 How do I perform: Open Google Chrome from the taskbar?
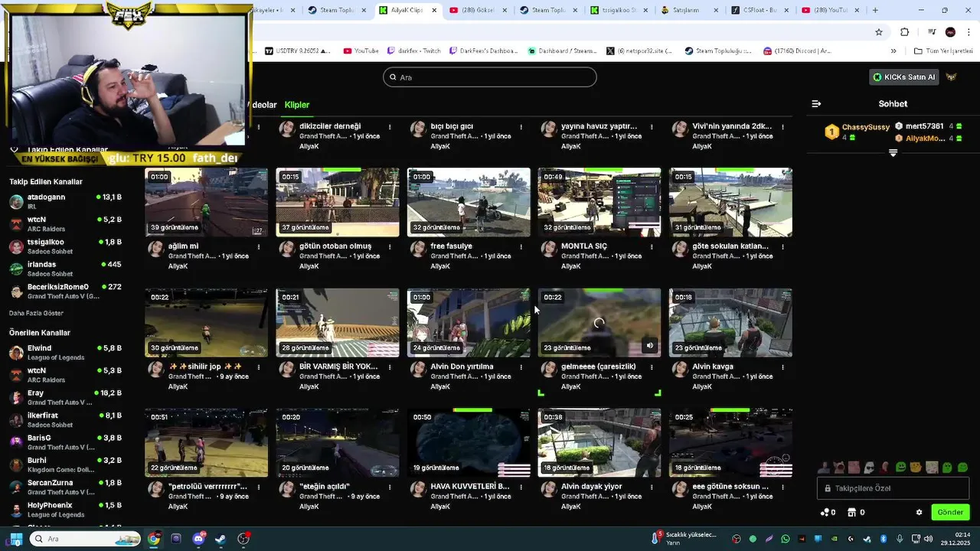tap(154, 539)
